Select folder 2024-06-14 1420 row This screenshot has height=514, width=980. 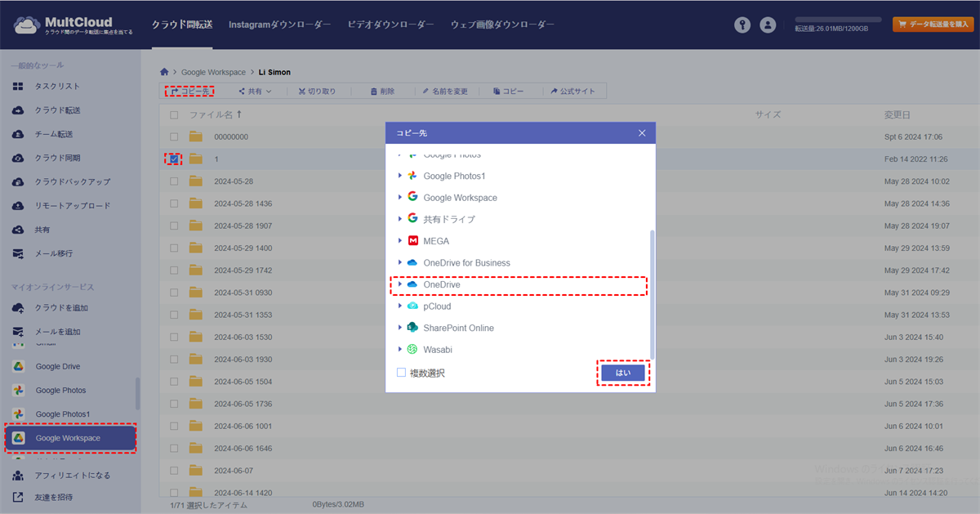(x=568, y=493)
